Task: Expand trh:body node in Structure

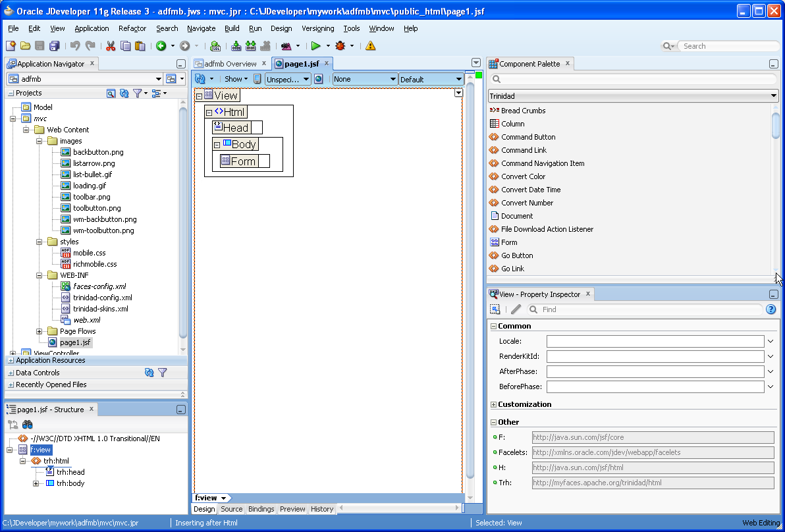Action: [x=36, y=483]
